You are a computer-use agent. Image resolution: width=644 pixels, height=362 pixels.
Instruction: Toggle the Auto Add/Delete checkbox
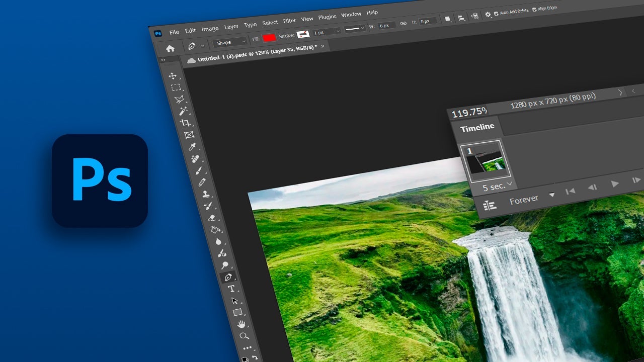(x=496, y=13)
